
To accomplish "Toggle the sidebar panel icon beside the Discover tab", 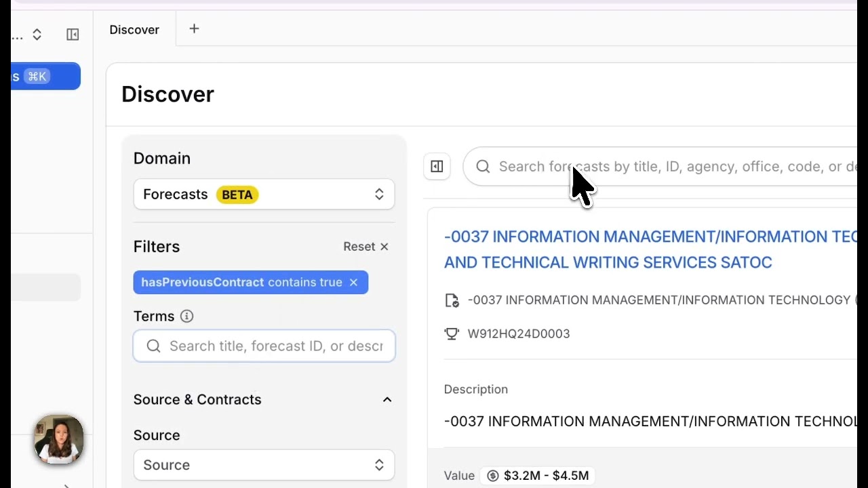I will (73, 35).
